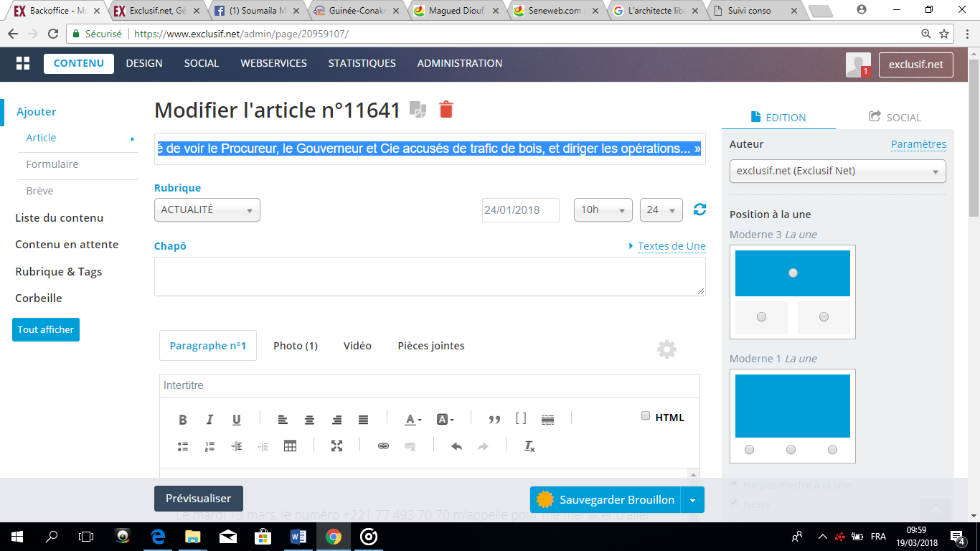Open the DESIGN menu
Image resolution: width=980 pixels, height=551 pixels.
144,63
